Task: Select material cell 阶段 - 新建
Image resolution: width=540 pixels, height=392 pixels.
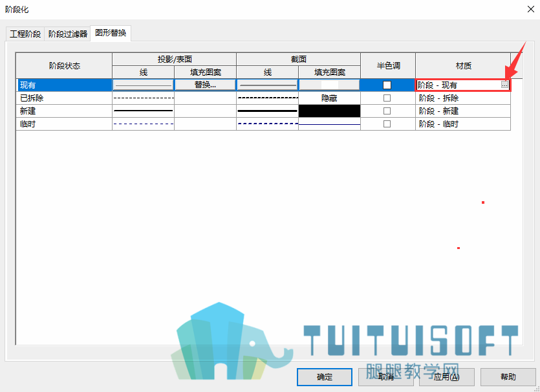Action: pos(463,111)
